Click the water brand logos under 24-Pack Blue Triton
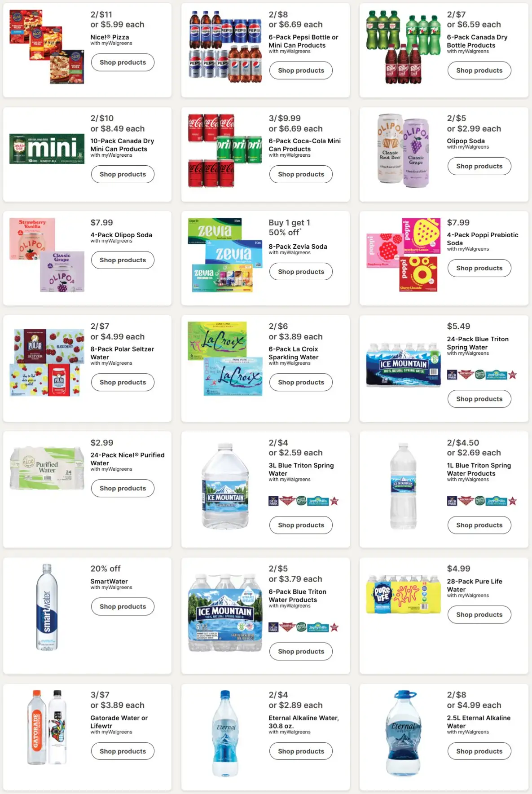 pos(482,375)
